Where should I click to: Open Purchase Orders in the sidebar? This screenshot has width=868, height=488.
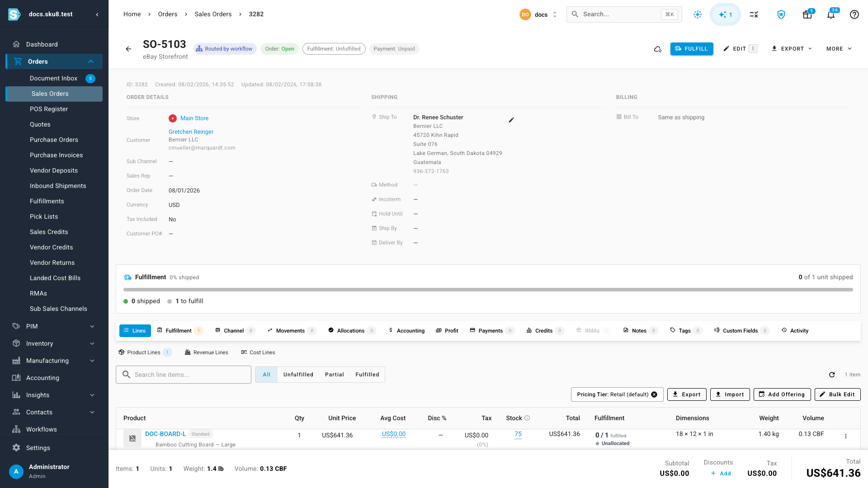coord(54,140)
